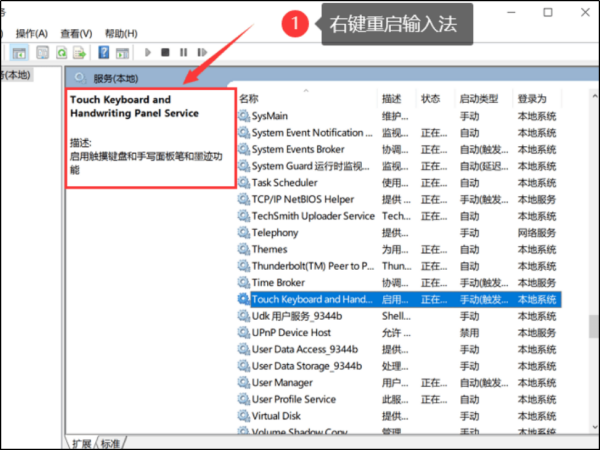This screenshot has width=600, height=450.
Task: Select the System Guard 运行时监视 service
Action: point(399,166)
